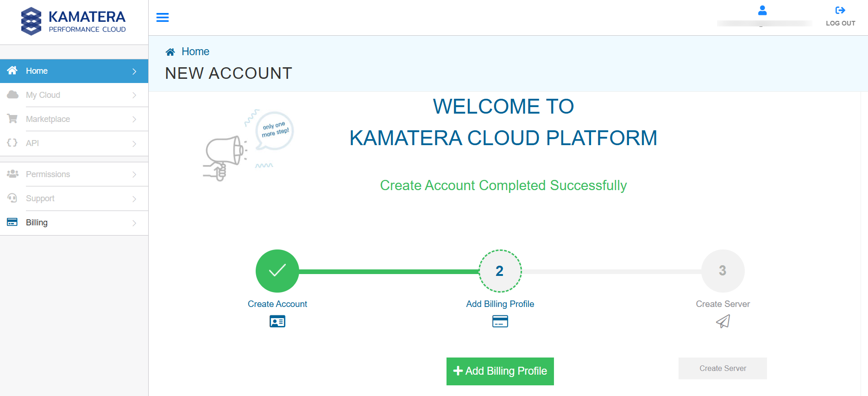This screenshot has width=868, height=396.
Task: Expand the Support chevron
Action: [134, 199]
